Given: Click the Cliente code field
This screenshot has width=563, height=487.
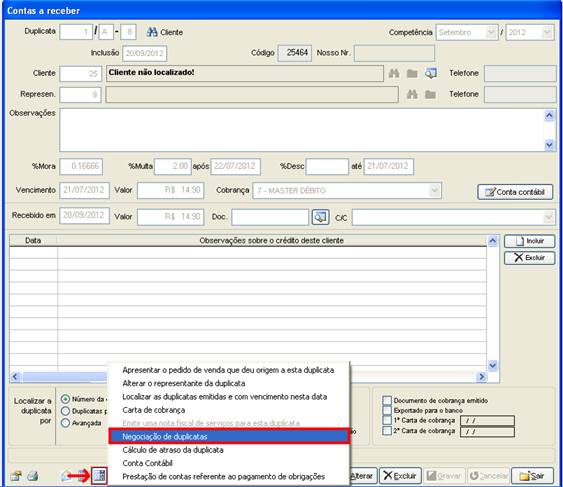Looking at the screenshot, I should click(80, 74).
